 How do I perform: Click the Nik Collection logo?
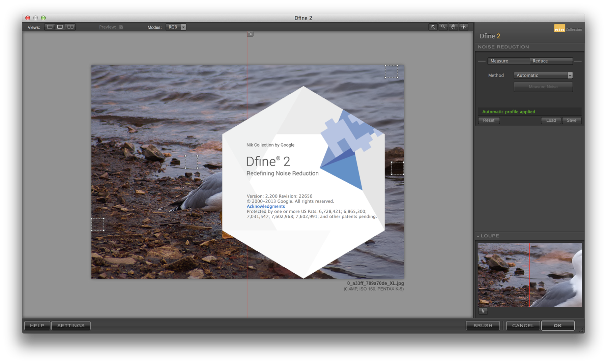(568, 29)
